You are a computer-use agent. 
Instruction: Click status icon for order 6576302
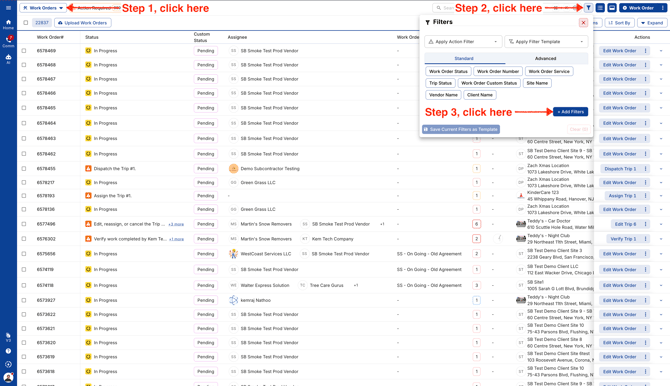pyautogui.click(x=88, y=239)
